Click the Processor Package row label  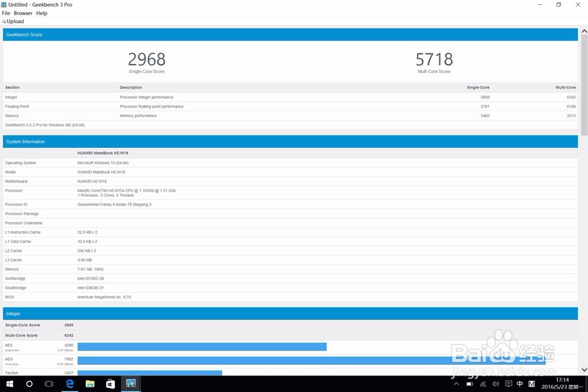click(x=22, y=214)
